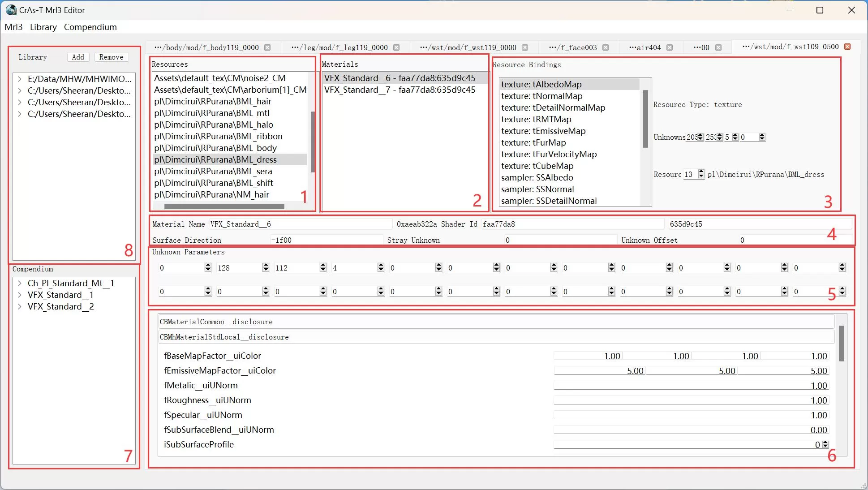868x490 pixels.
Task: Select VFX_Standard__7 material in list
Action: pos(400,90)
